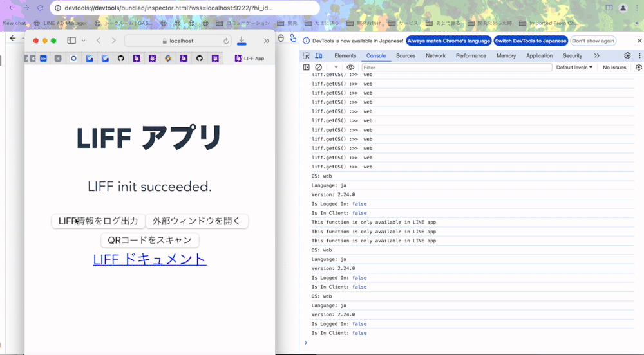Show console sidebar icon
644x355 pixels.
[307, 68]
